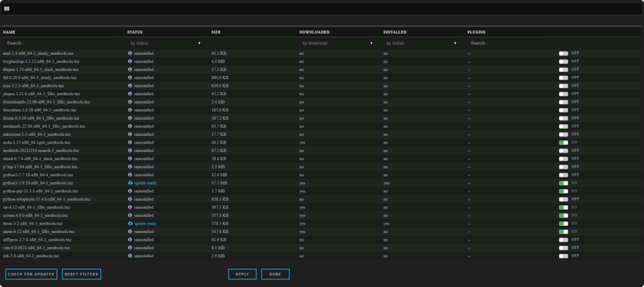
Task: Click info icon in unrar row
Action: (x=130, y=232)
